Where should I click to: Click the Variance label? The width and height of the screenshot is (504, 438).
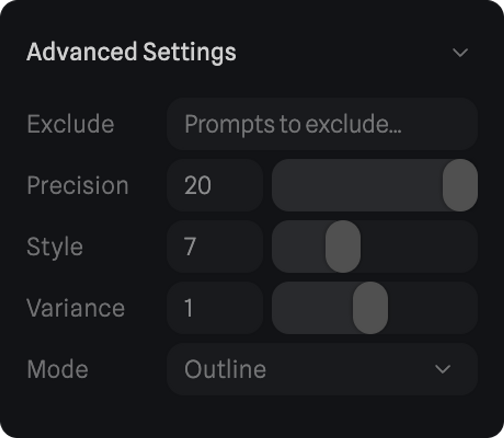coord(76,308)
